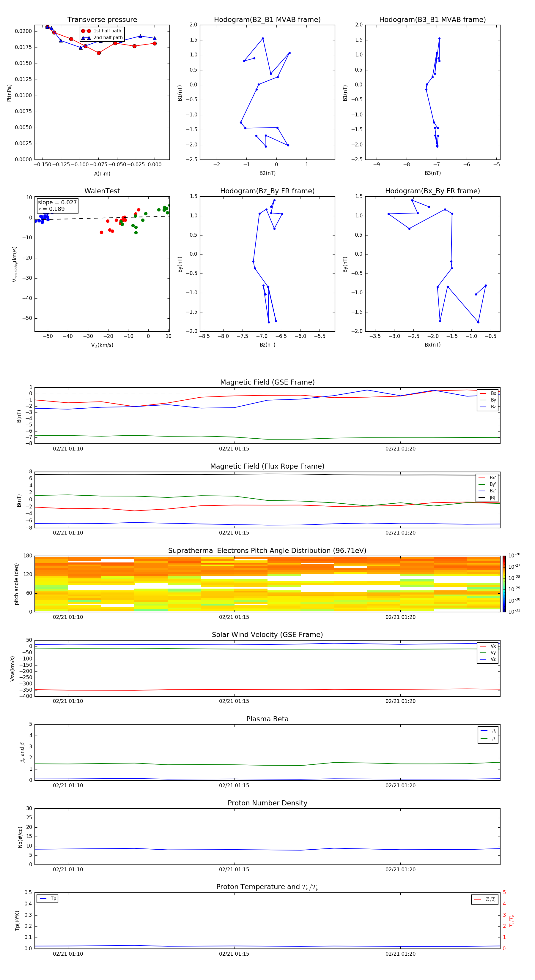Select the |B| entry in Flux Rope legend
The width and height of the screenshot is (535, 980).
[487, 498]
